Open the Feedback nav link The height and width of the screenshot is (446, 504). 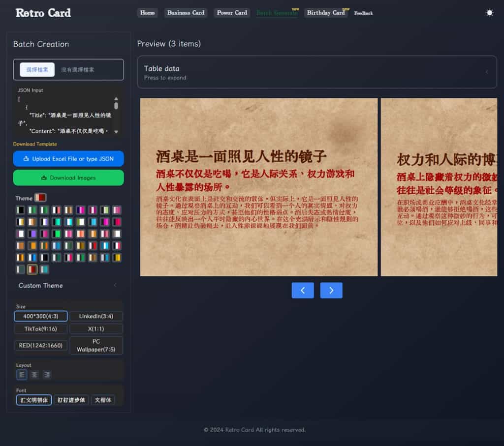[x=364, y=13]
